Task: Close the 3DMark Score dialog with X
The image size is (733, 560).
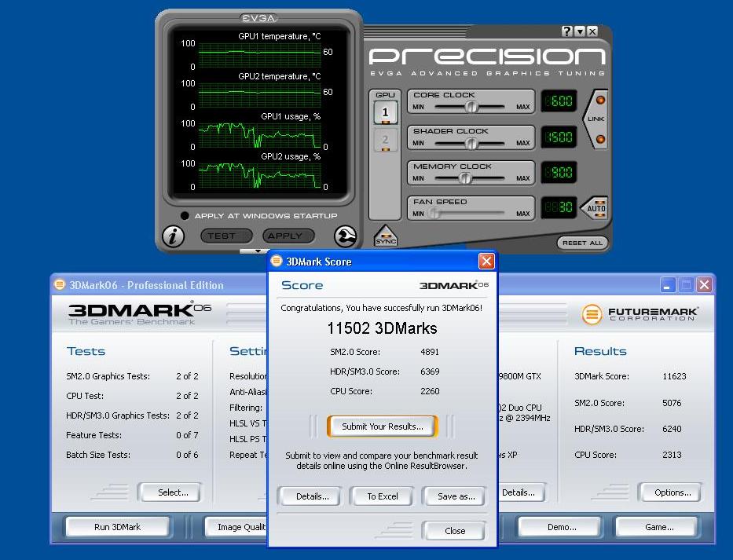Action: (486, 261)
